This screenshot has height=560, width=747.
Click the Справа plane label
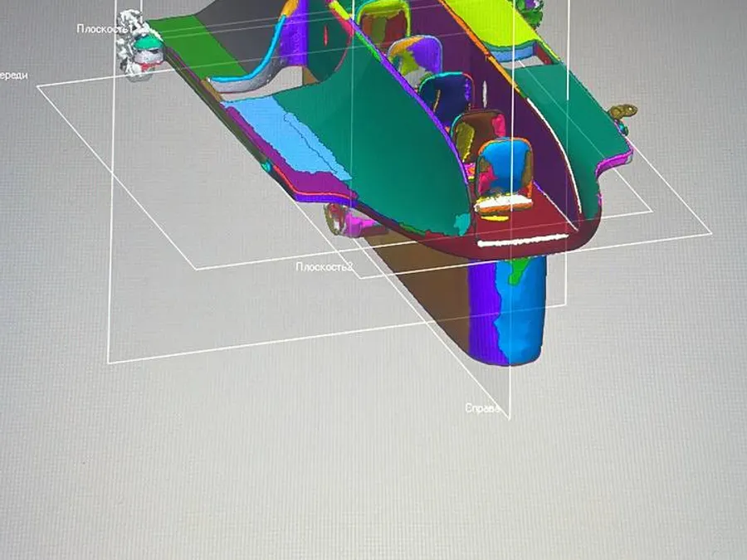(482, 408)
